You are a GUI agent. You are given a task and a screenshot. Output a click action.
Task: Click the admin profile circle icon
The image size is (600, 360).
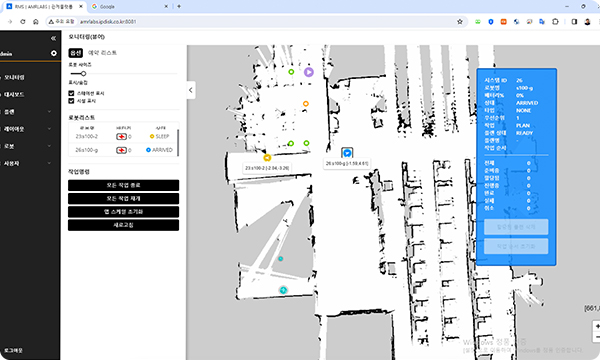point(54,53)
